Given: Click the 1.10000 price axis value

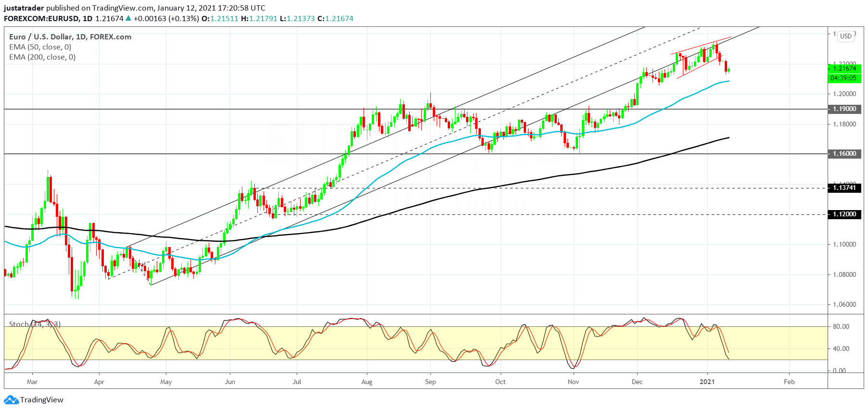Looking at the screenshot, I should click(845, 245).
